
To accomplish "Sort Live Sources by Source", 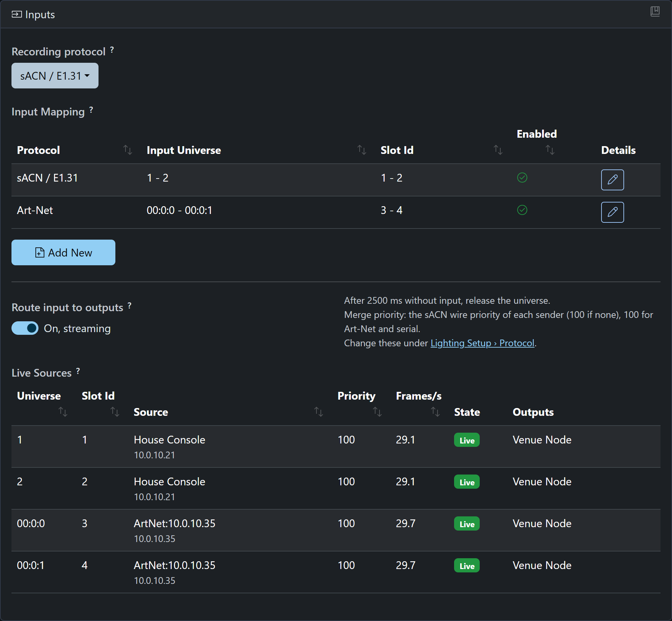I will click(318, 412).
